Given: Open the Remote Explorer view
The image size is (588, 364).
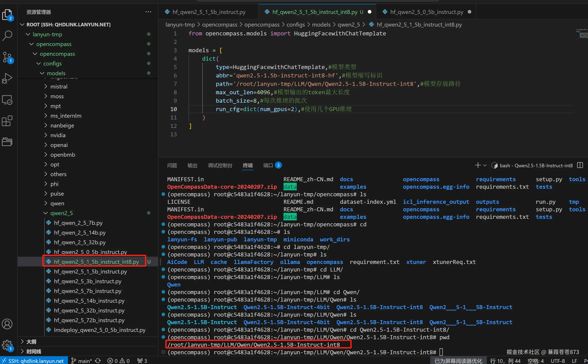Looking at the screenshot, I should click(7, 100).
